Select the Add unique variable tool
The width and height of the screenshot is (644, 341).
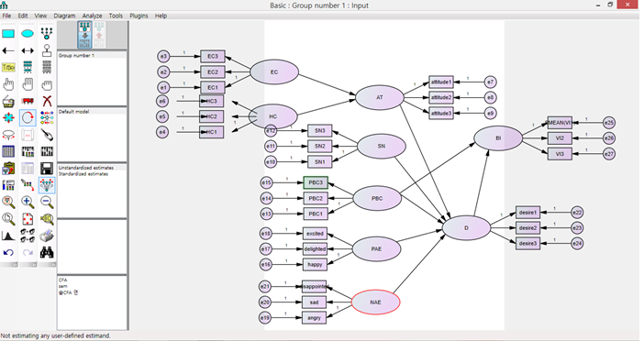tap(47, 51)
